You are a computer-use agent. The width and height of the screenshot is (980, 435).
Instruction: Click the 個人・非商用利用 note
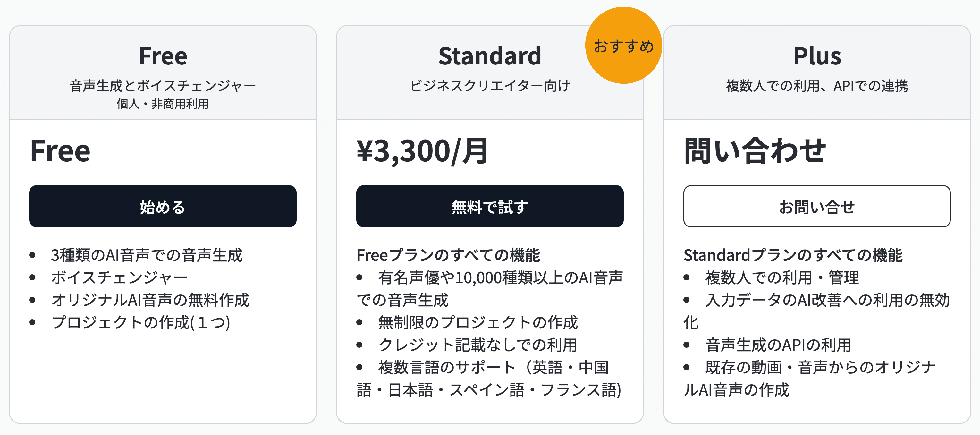click(x=163, y=104)
